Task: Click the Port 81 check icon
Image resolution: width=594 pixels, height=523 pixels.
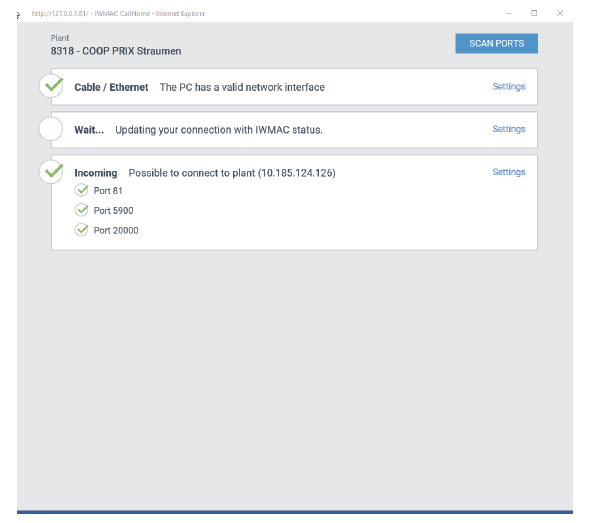Action: (x=81, y=190)
